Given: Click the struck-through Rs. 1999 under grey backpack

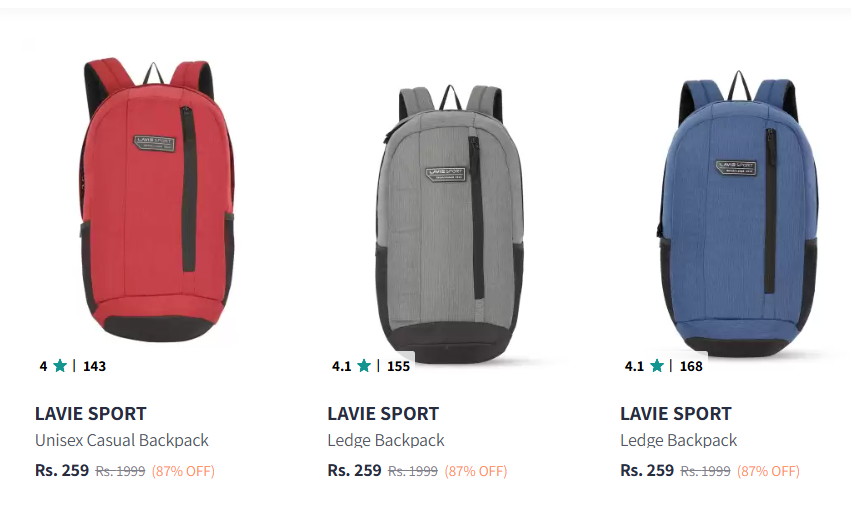Looking at the screenshot, I should [x=413, y=471].
